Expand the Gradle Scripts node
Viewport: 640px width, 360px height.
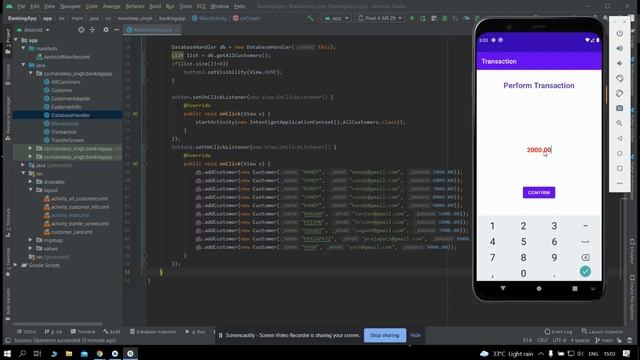(16, 265)
